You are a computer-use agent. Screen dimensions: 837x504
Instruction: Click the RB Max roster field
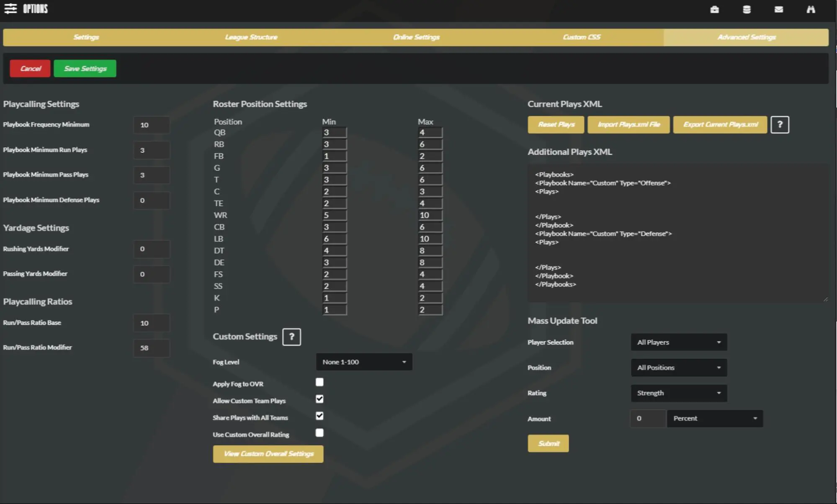[x=430, y=144]
